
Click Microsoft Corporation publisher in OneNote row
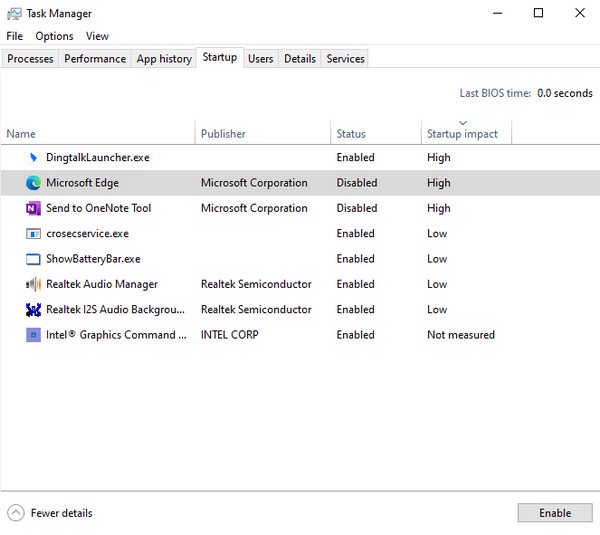254,208
